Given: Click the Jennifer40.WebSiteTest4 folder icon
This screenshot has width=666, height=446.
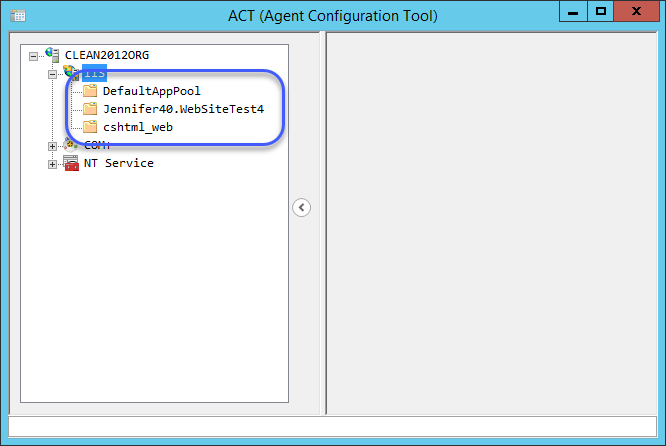Looking at the screenshot, I should coord(90,109).
